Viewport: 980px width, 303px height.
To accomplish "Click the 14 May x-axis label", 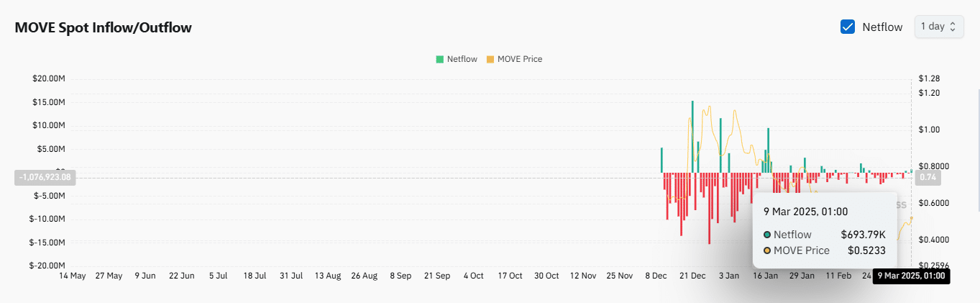I will 72,276.
